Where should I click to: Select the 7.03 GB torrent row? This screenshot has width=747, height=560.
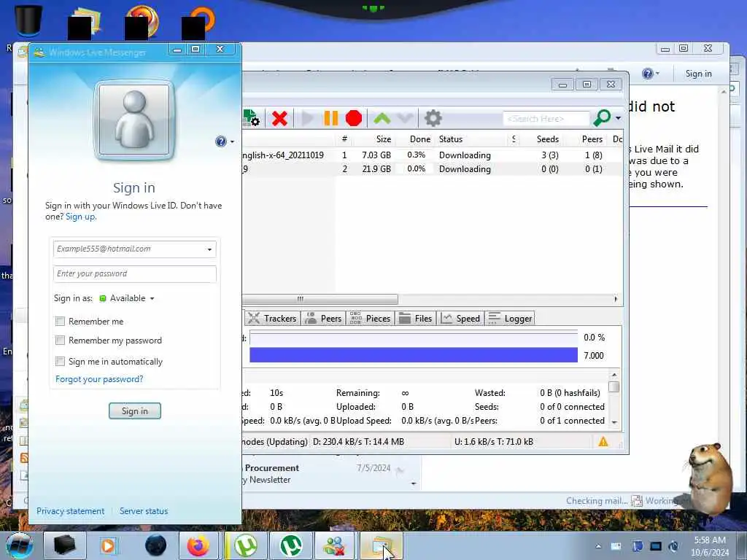click(432, 155)
